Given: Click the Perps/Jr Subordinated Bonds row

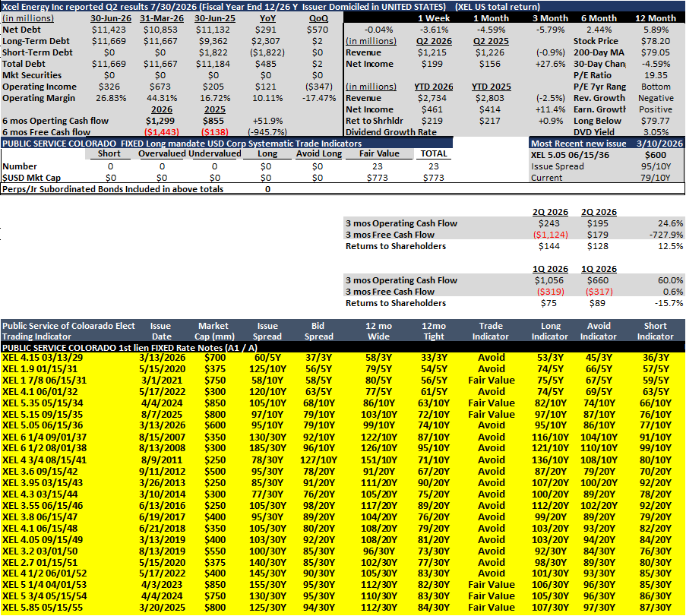Looking at the screenshot, I should [343, 189].
